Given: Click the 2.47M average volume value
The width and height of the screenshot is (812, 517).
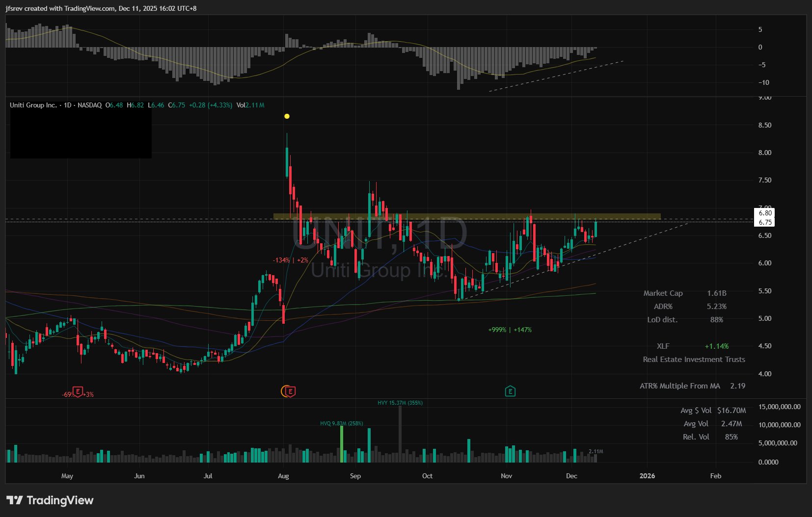Looking at the screenshot, I should click(731, 424).
